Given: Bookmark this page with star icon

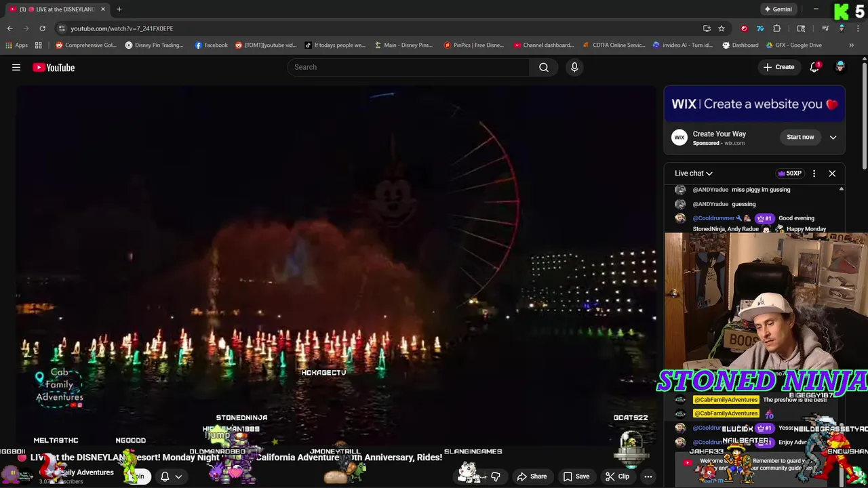Looking at the screenshot, I should pyautogui.click(x=722, y=28).
